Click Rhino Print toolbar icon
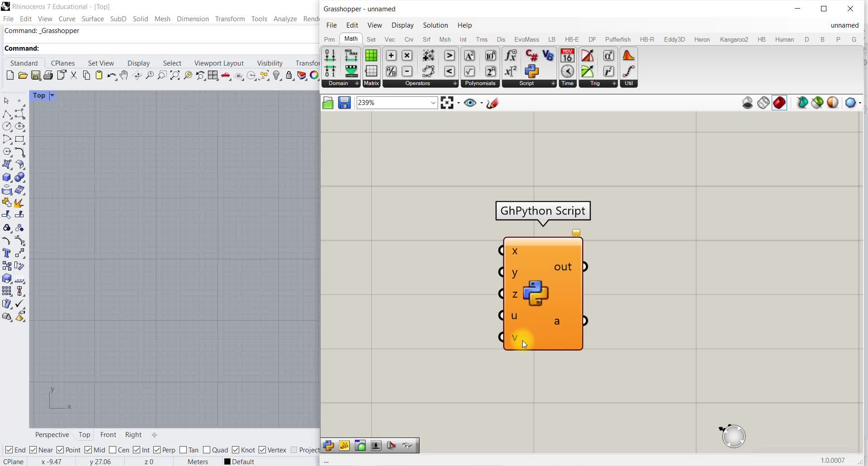 (x=48, y=76)
